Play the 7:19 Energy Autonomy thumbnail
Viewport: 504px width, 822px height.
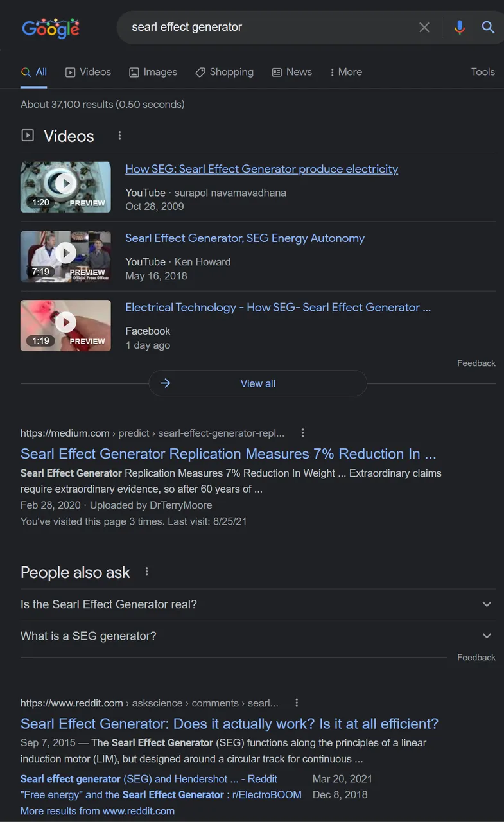(65, 256)
